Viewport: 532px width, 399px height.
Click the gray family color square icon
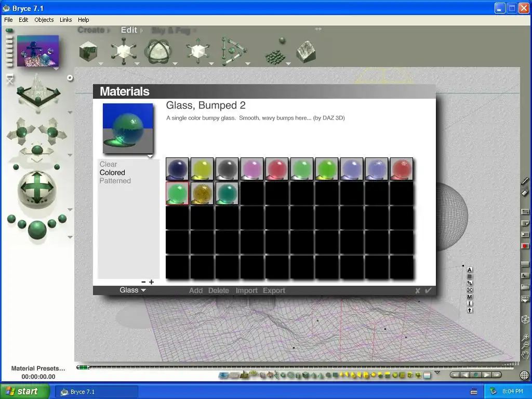470,276
